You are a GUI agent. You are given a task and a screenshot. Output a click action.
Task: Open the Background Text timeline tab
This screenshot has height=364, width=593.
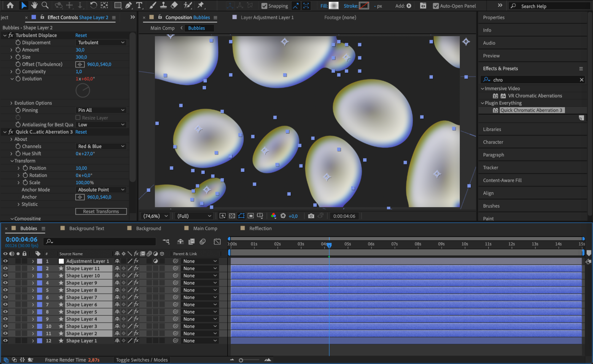[87, 228]
